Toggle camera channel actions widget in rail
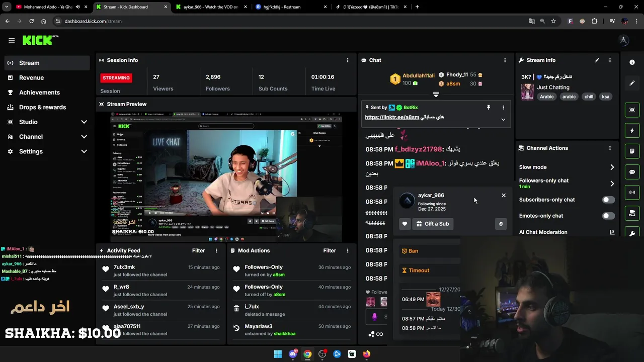 point(632,213)
